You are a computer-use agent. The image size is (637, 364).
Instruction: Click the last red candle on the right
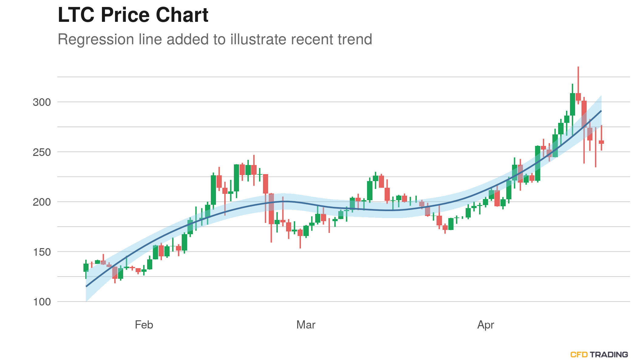601,142
